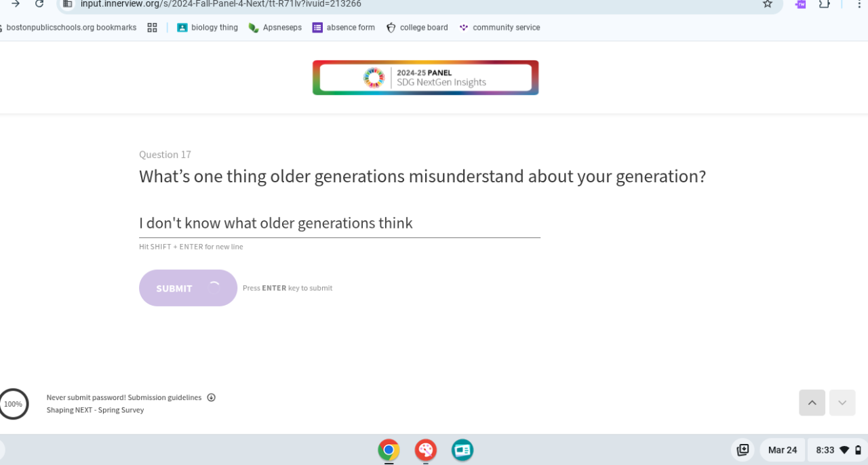This screenshot has height=465, width=868.
Task: Go to previous question with up arrow
Action: tap(812, 403)
